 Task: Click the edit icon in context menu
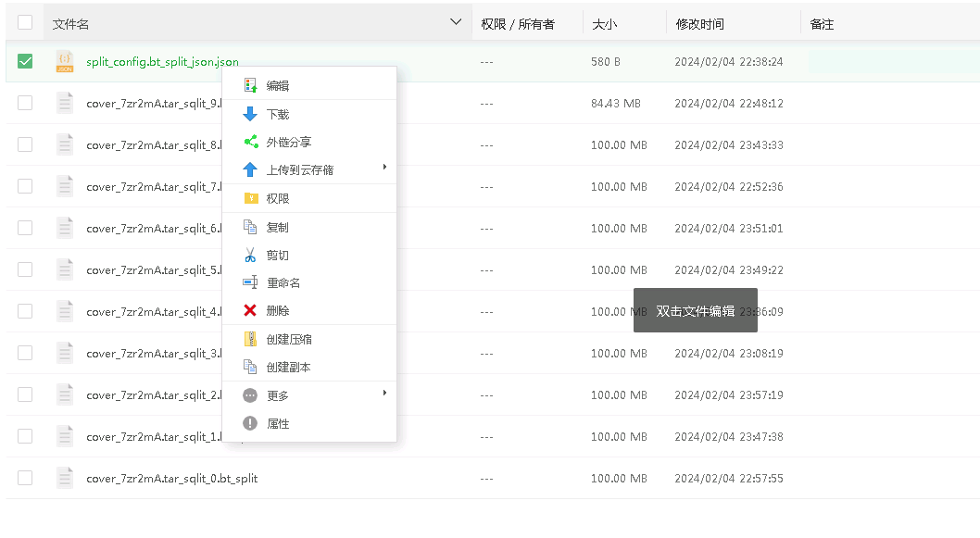(250, 85)
